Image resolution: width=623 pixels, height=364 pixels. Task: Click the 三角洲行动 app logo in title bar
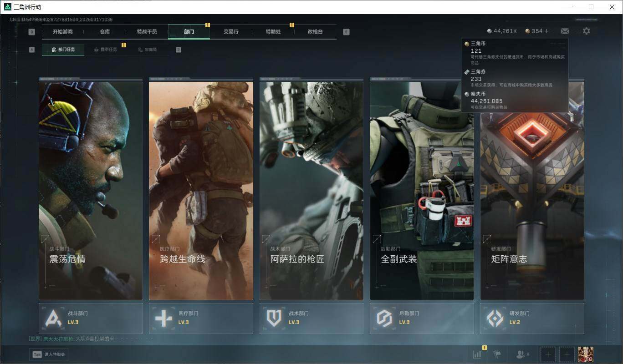point(7,7)
